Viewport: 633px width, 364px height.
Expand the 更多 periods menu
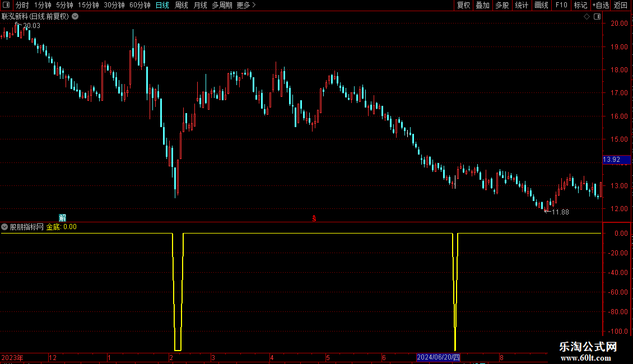[246, 5]
